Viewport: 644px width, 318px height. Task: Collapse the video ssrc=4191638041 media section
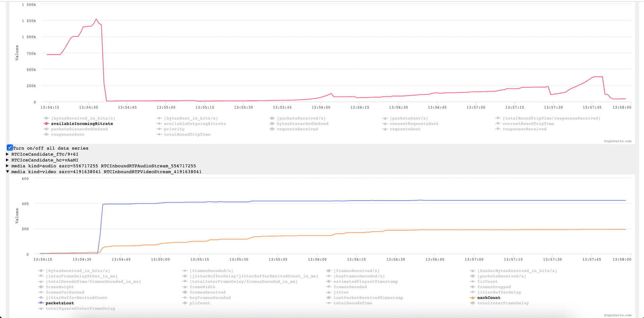7,172
